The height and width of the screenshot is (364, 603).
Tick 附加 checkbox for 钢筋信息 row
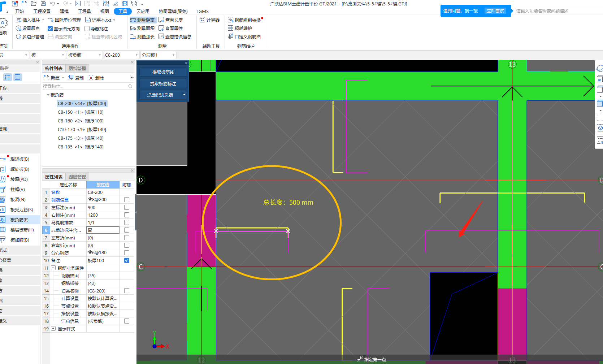127,200
